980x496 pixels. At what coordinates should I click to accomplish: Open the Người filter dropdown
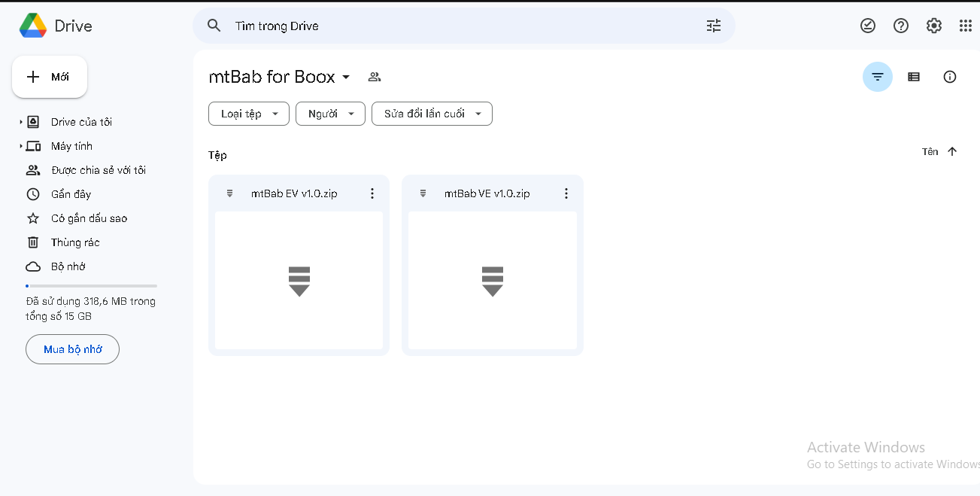pyautogui.click(x=330, y=114)
